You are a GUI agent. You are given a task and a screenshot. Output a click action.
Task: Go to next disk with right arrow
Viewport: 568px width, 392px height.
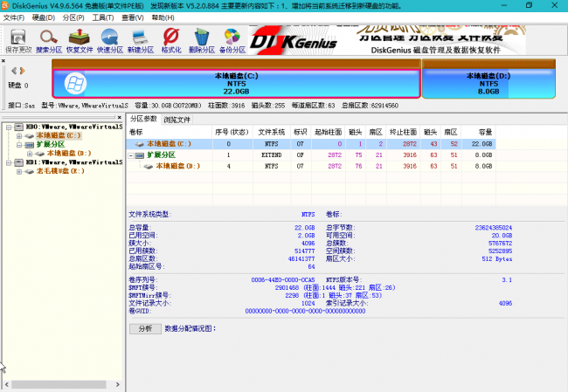pos(23,71)
